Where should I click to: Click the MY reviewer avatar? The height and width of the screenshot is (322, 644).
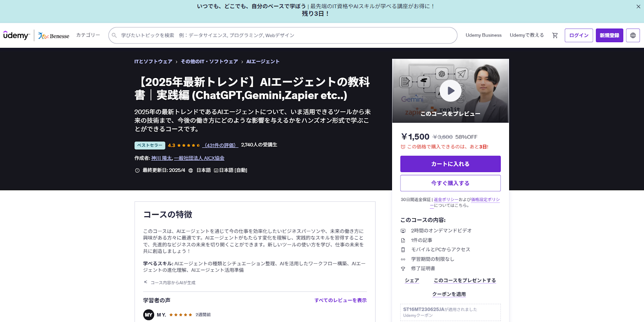coord(149,315)
